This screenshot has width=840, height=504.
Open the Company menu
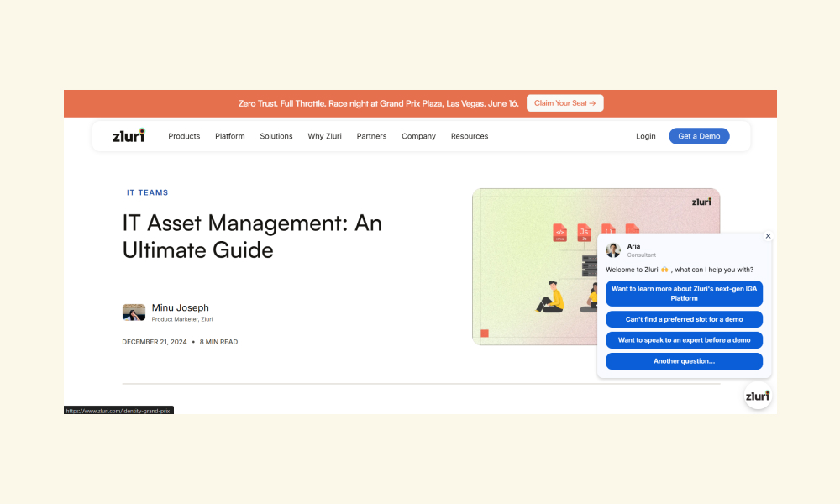click(x=418, y=136)
